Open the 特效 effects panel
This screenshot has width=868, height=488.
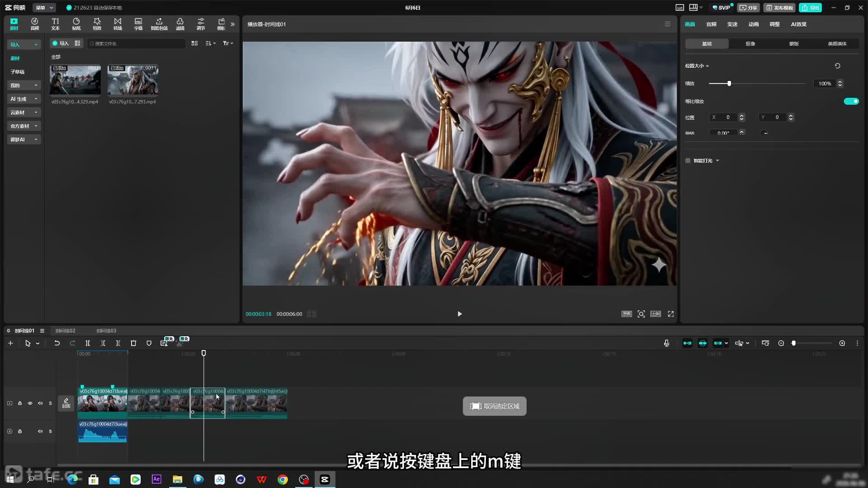pyautogui.click(x=97, y=24)
